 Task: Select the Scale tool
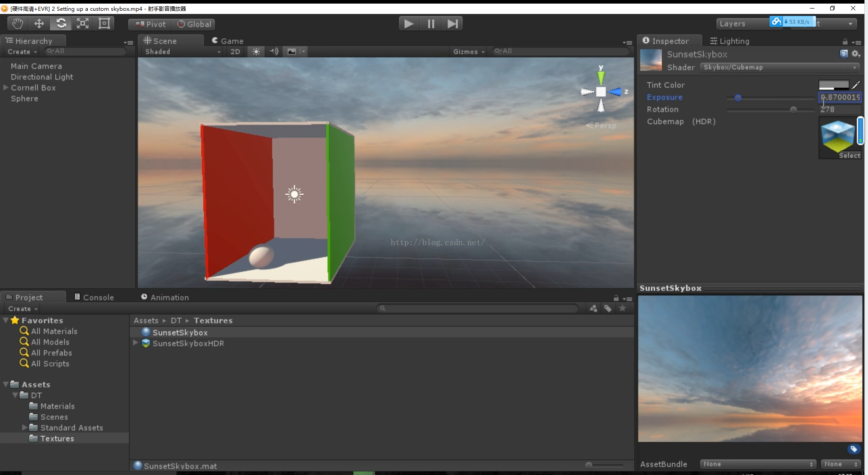click(x=82, y=23)
